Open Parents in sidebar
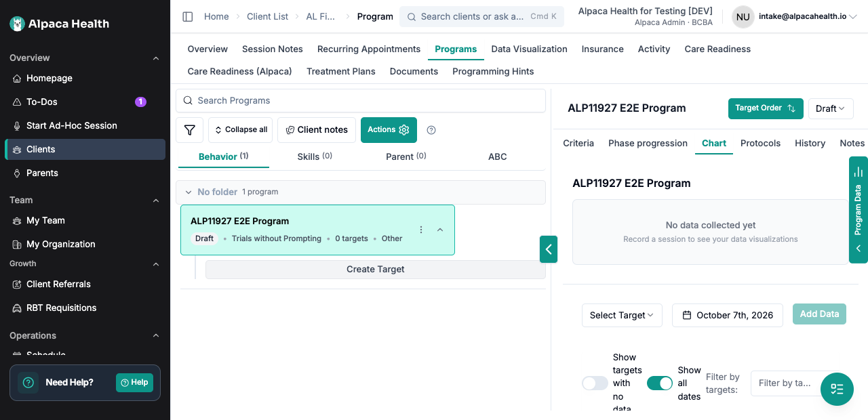The image size is (868, 420). coord(85,173)
